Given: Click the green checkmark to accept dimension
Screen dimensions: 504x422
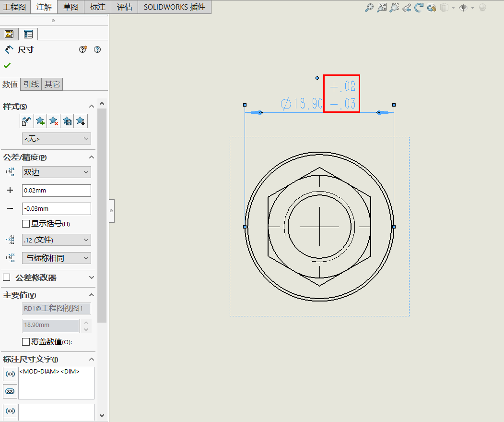Looking at the screenshot, I should [7, 65].
